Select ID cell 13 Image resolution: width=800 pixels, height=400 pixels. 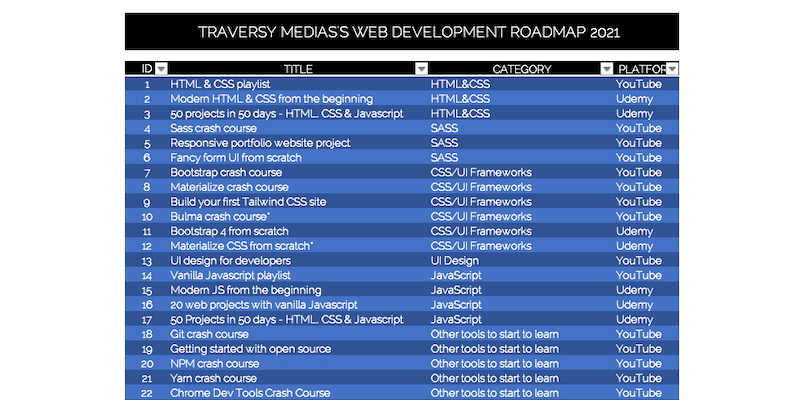(147, 261)
